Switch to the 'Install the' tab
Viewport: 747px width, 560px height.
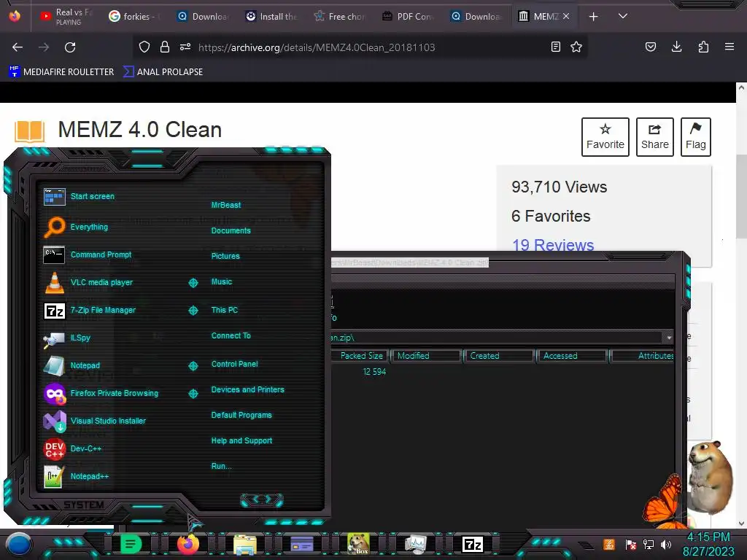click(x=271, y=16)
